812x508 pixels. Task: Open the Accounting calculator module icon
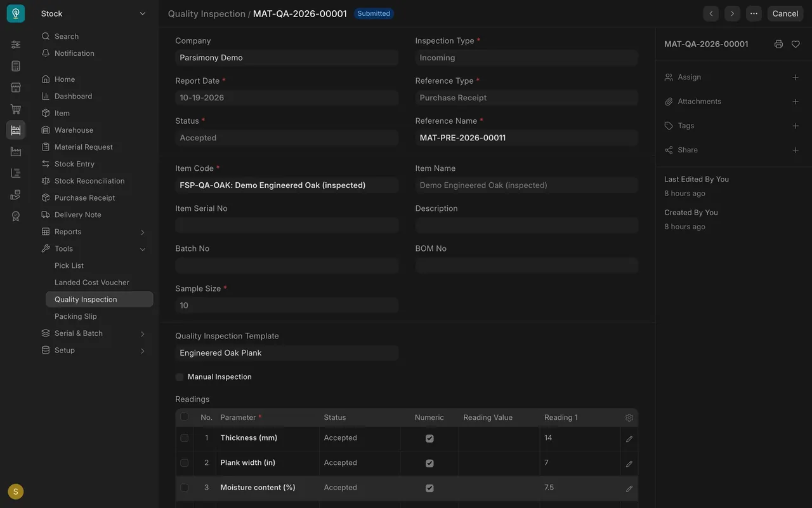(x=16, y=66)
